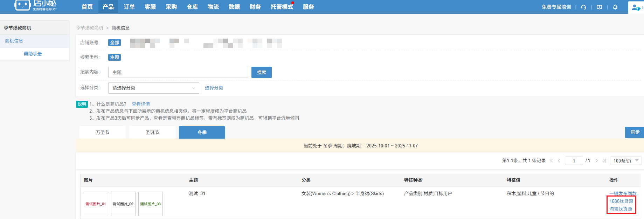Click the 店小秘 robot logo
The height and width of the screenshot is (219, 644).
click(x=22, y=5)
